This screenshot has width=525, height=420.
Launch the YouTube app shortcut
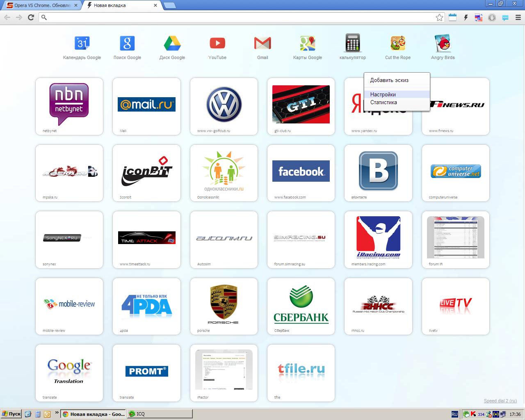[x=217, y=43]
